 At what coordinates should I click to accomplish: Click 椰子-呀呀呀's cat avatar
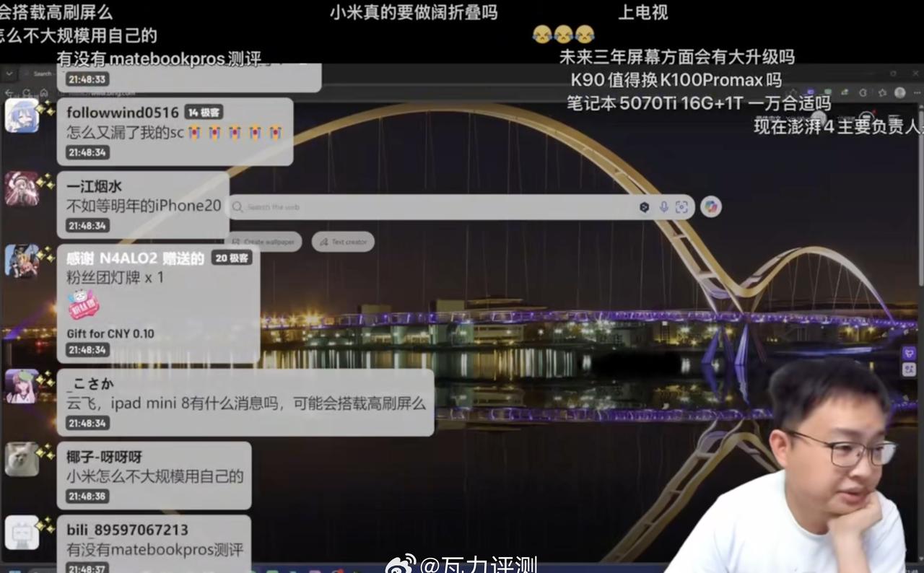[22, 459]
